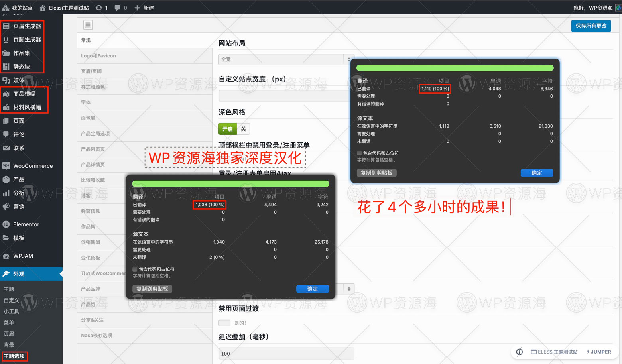Click the 页脚生成器 sidebar icon
The height and width of the screenshot is (364, 622).
pos(6,39)
